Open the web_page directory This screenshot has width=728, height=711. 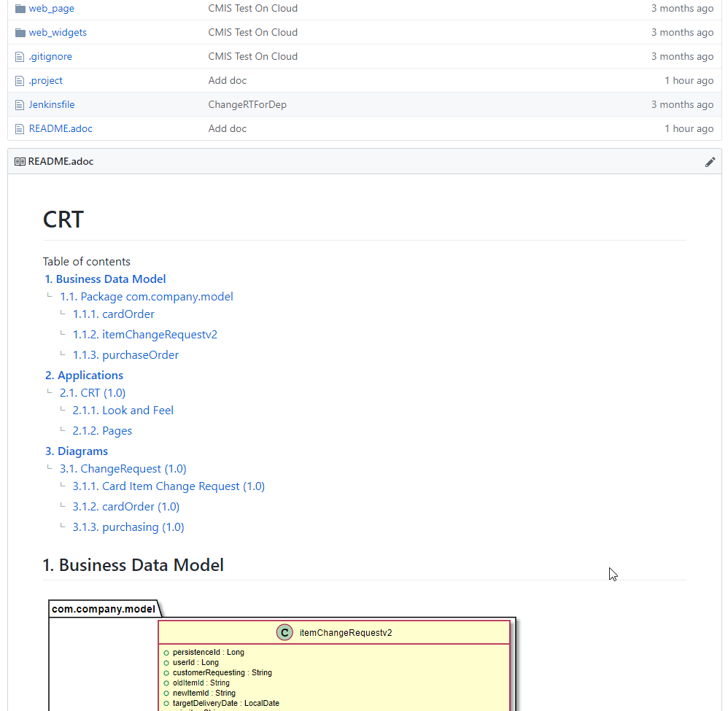coord(51,8)
